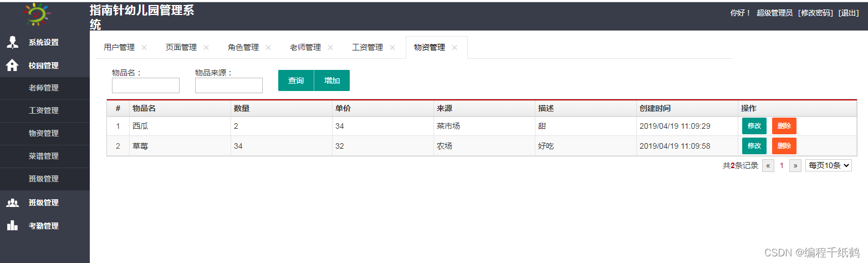Click the 指南针幼儿园管理系统 title
The image size is (868, 263).
(142, 17)
